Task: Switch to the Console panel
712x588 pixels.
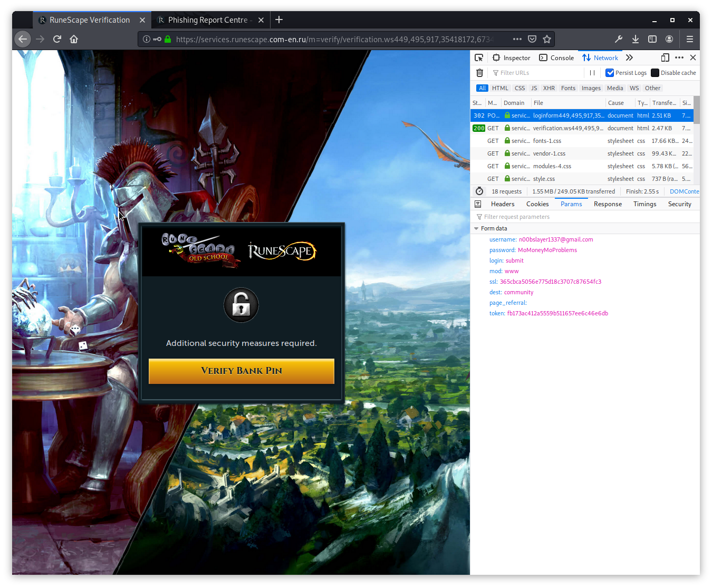Action: (556, 57)
